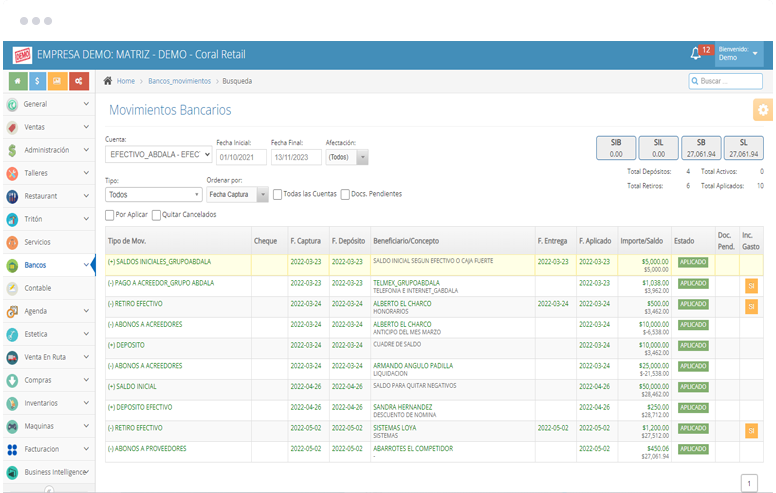The height and width of the screenshot is (493, 776).
Task: Click the SL balance button
Action: pyautogui.click(x=743, y=148)
